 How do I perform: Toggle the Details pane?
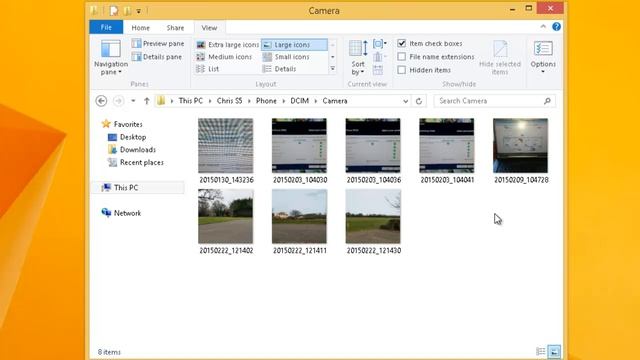tap(157, 57)
